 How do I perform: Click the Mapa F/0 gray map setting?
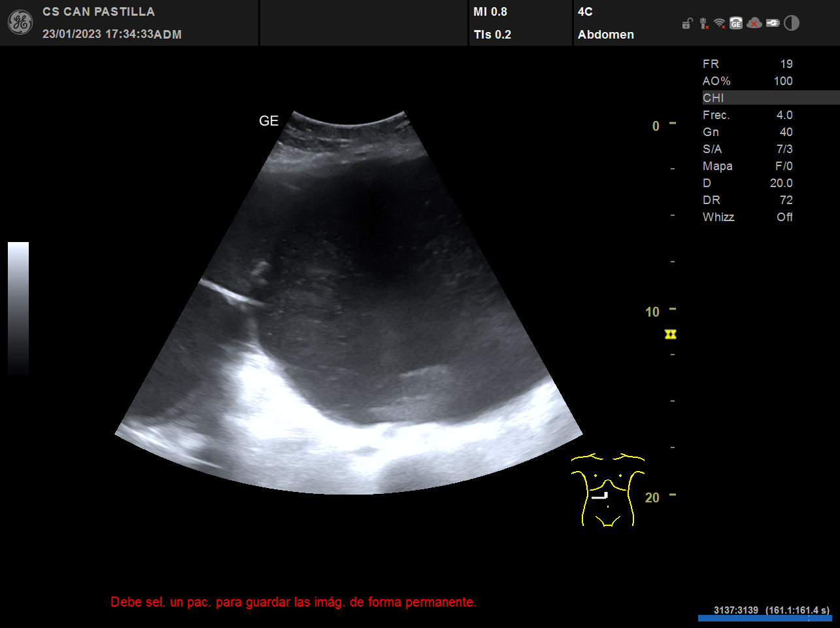click(x=747, y=166)
